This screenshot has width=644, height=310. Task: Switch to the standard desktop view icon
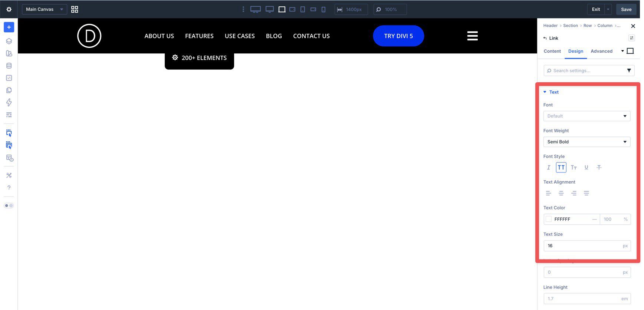(270, 9)
